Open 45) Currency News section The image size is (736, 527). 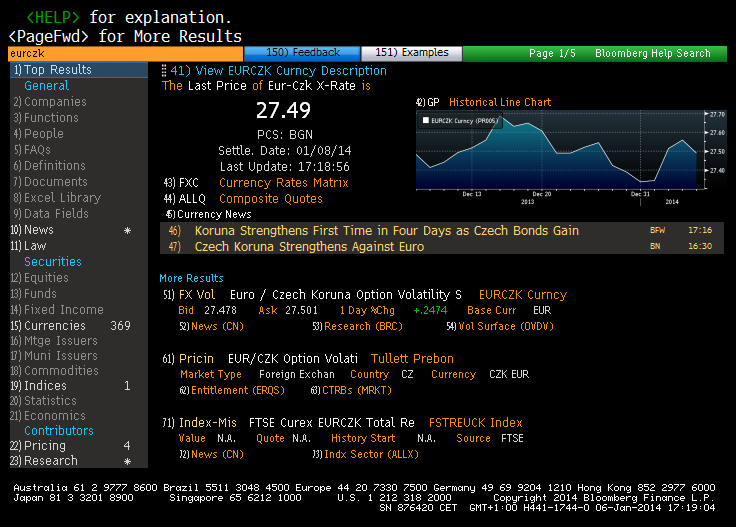pos(208,214)
